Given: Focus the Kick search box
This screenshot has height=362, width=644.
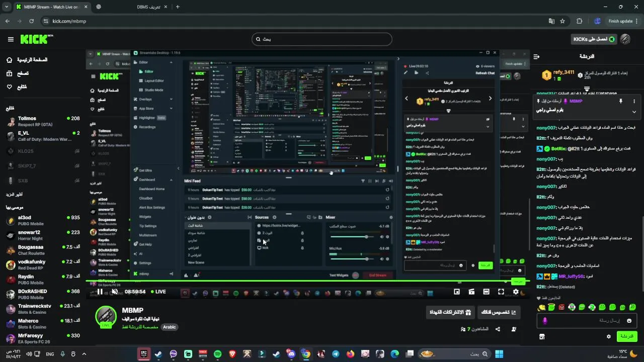Looking at the screenshot, I should [x=322, y=39].
